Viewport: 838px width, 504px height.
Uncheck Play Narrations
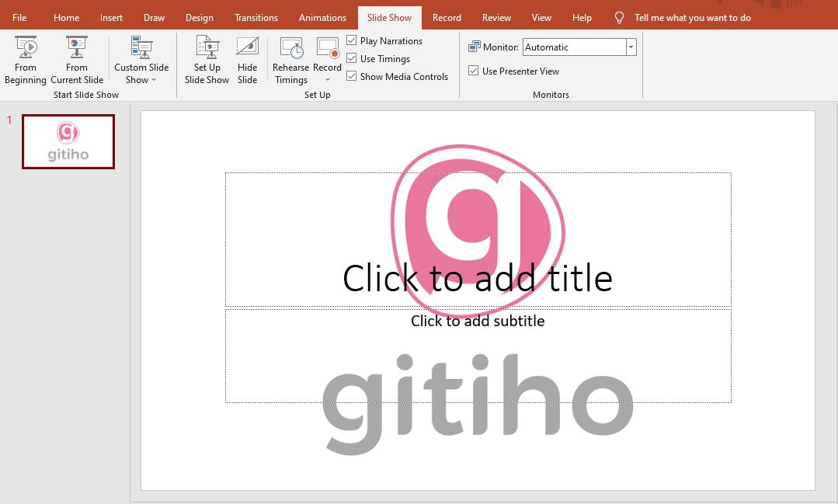(351, 40)
